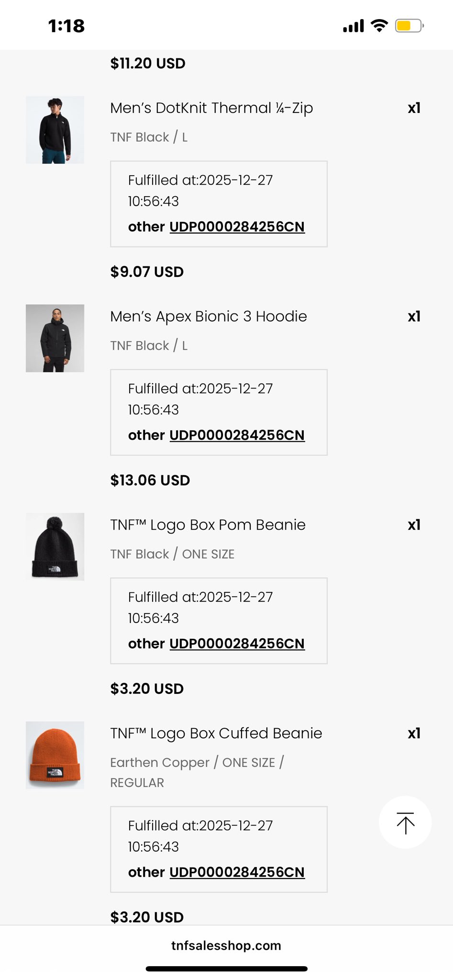Select the Men's DotKnit Thermal ¼-Zip title
The image size is (453, 980).
click(x=211, y=108)
